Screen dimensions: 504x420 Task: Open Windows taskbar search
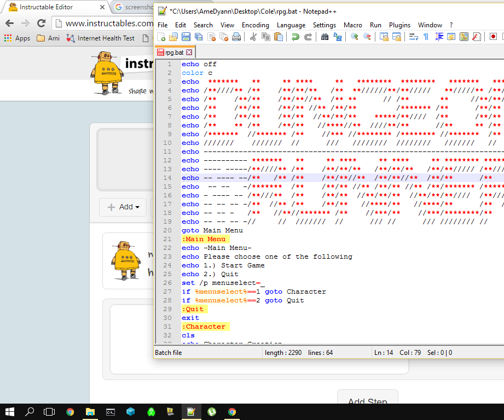click(30, 412)
